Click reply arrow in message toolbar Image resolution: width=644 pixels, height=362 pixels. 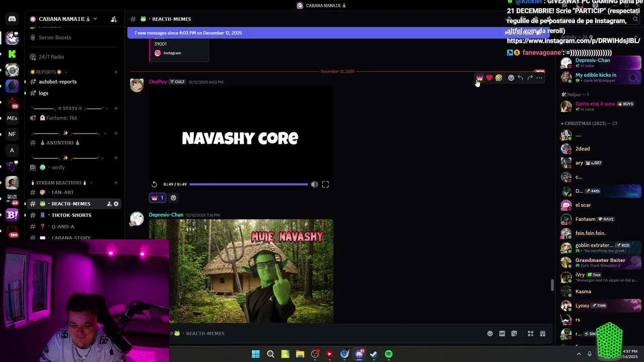pos(520,78)
